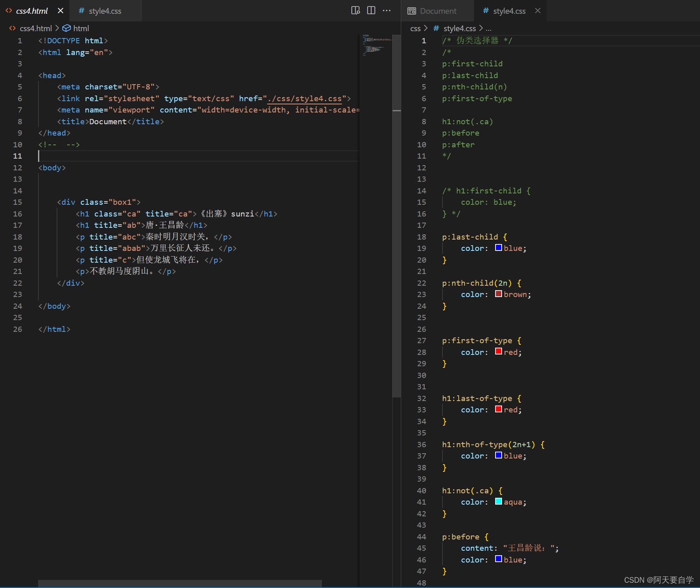Click the '伪类选择器' comment on line 1
The height and width of the screenshot is (588, 700).
click(478, 40)
